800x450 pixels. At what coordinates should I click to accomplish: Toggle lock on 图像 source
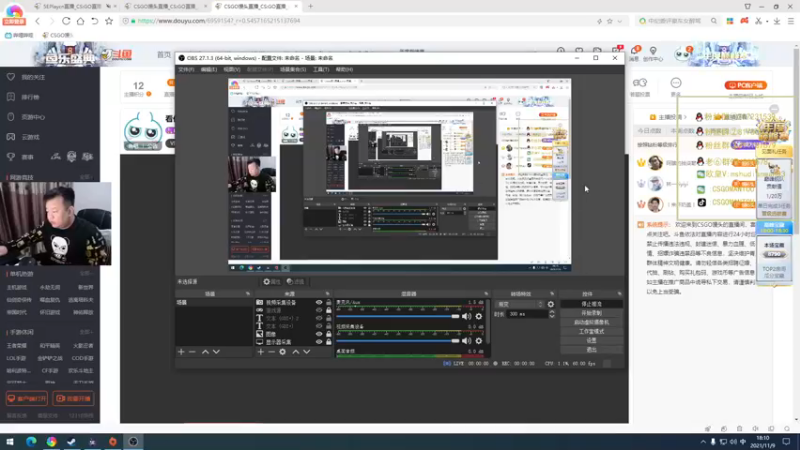tap(329, 334)
